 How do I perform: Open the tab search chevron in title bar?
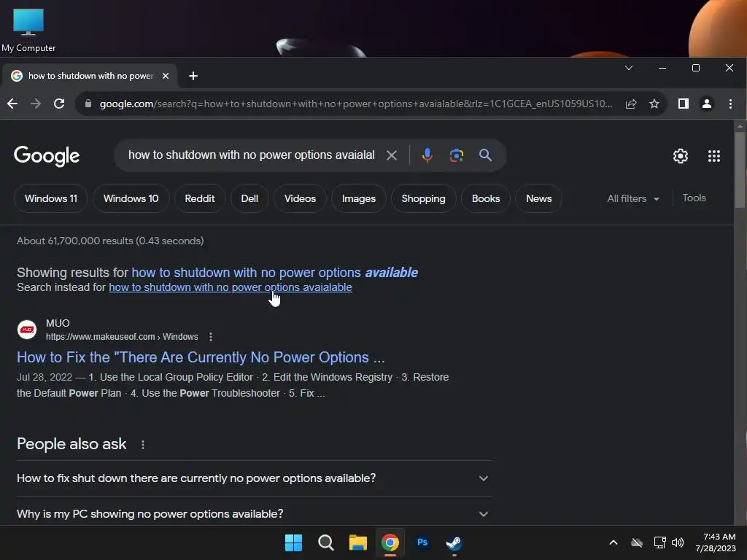tap(629, 68)
